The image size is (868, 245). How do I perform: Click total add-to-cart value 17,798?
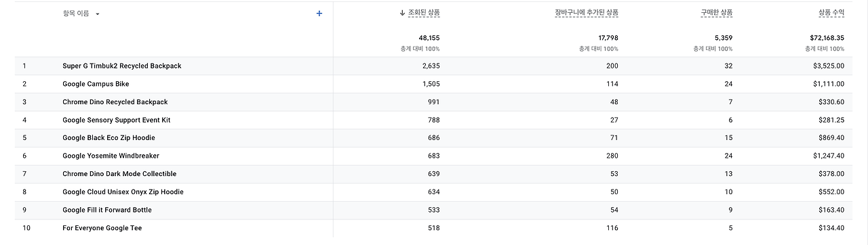(608, 38)
